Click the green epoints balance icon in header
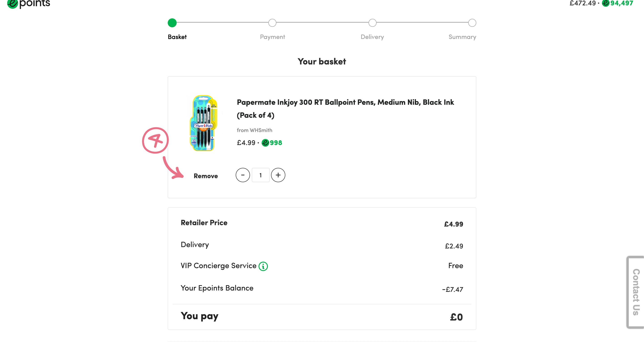Screen dimensions: 644x342 coord(606,3)
